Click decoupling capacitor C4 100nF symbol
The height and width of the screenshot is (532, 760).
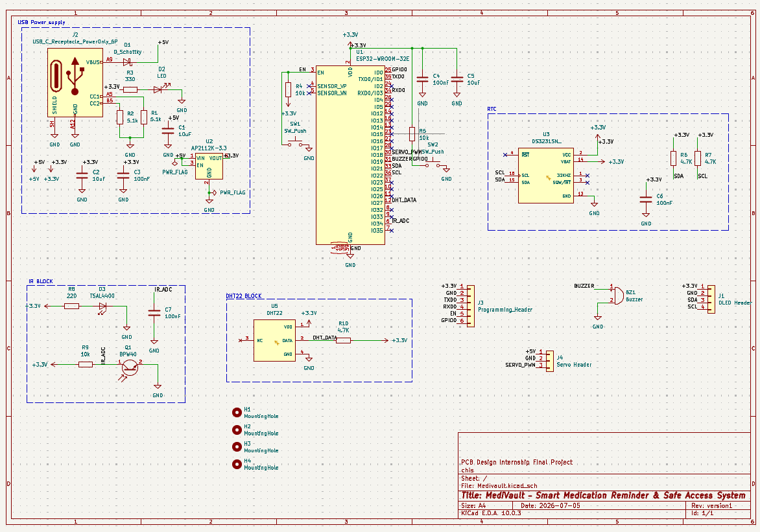point(422,79)
